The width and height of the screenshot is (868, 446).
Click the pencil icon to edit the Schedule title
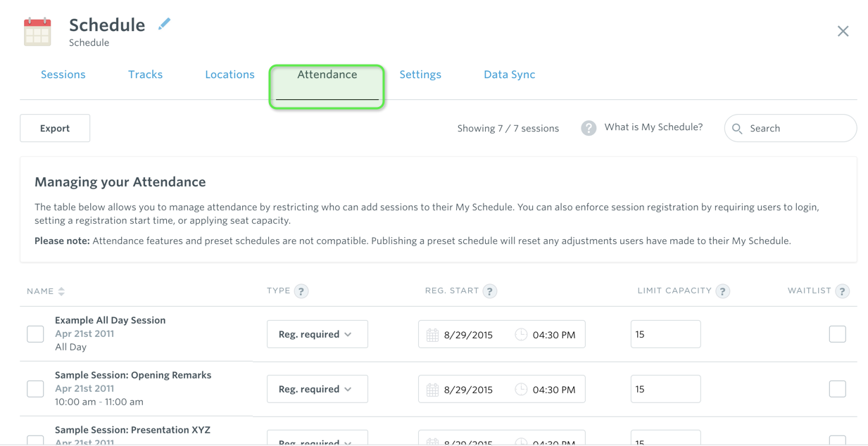(x=164, y=24)
